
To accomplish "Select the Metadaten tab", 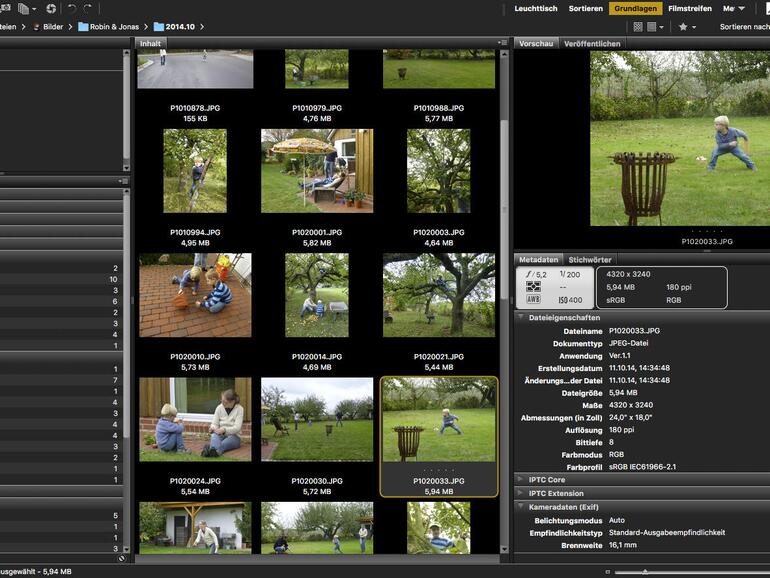I will pyautogui.click(x=539, y=259).
